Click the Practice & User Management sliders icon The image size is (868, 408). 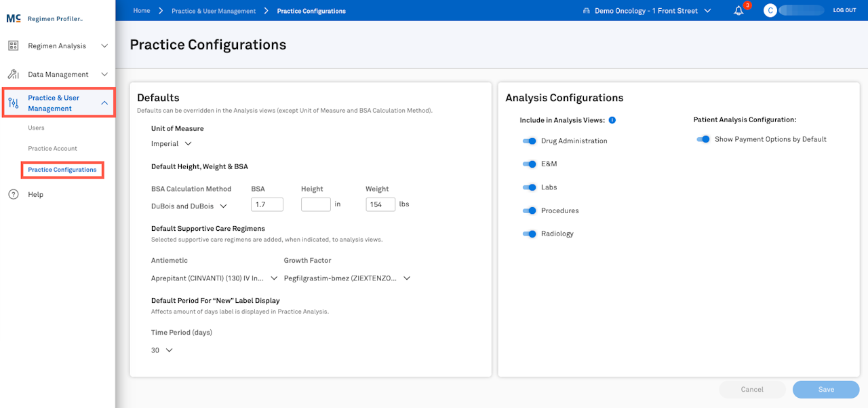pyautogui.click(x=13, y=103)
